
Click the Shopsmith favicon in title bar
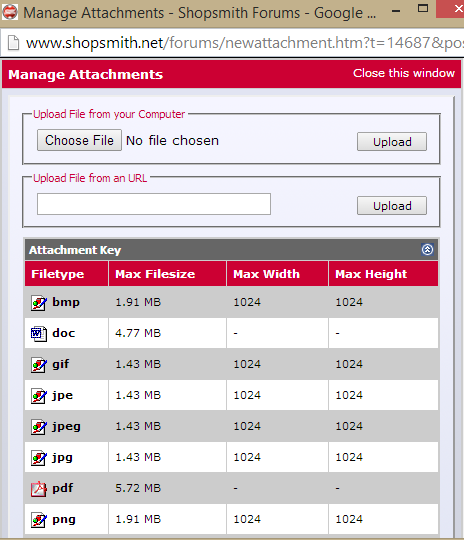click(10, 12)
